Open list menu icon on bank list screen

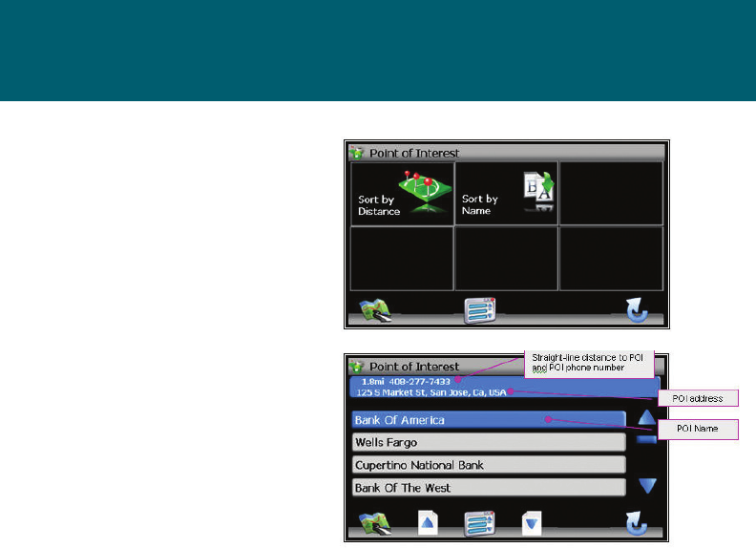pos(480,523)
